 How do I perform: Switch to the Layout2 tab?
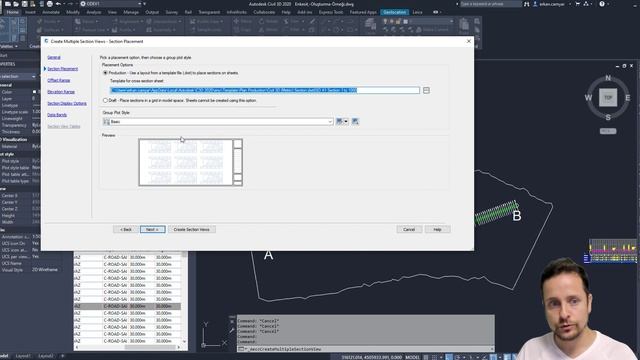tap(46, 356)
